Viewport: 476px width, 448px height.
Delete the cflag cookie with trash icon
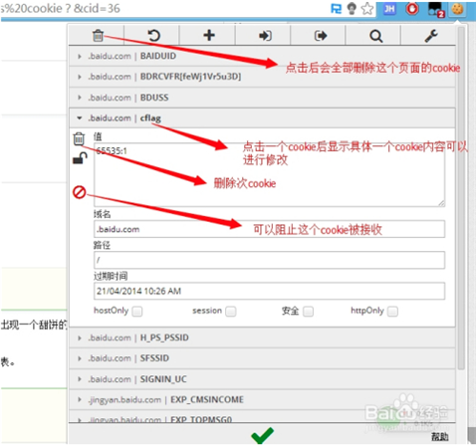coord(79,138)
